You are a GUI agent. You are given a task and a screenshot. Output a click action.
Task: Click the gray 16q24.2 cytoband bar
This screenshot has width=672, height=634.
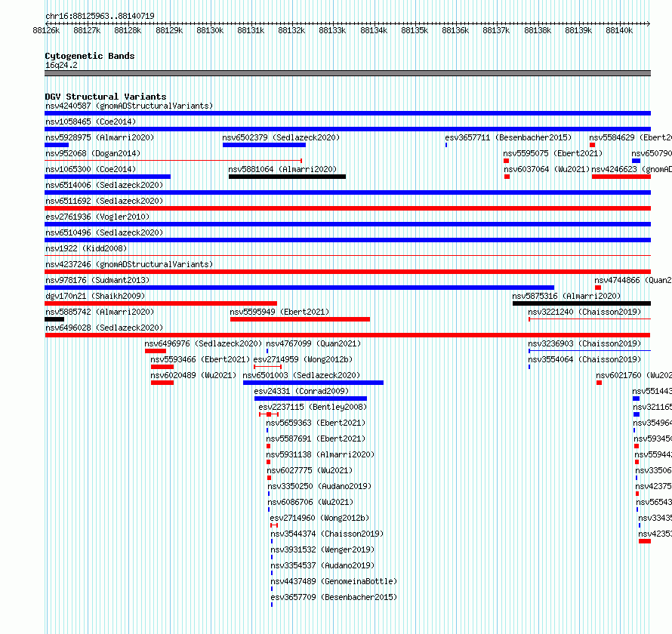[347, 73]
